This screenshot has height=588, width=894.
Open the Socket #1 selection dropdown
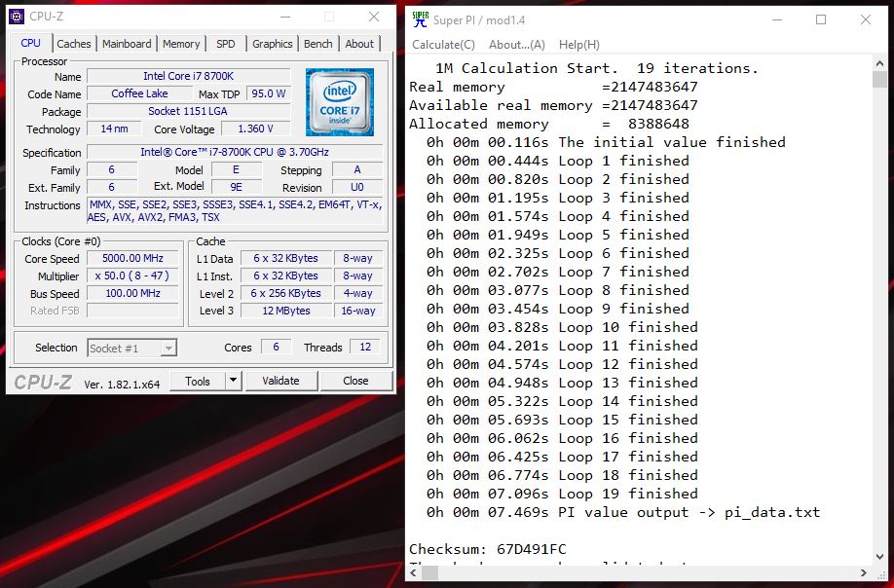click(x=131, y=348)
